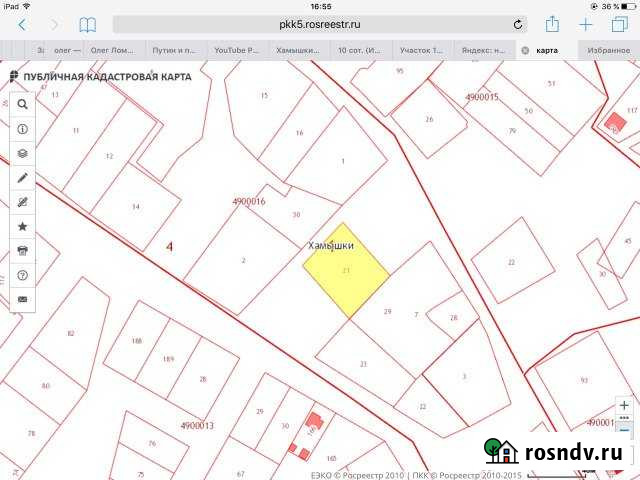The image size is (640, 480).
Task: Open the help question mark icon
Action: click(x=23, y=274)
